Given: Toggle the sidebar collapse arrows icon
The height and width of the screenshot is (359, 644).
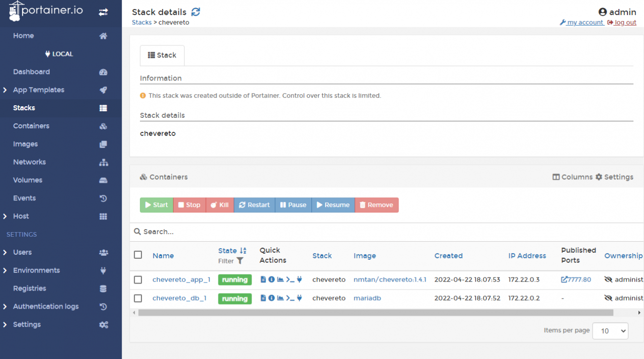Looking at the screenshot, I should (103, 12).
